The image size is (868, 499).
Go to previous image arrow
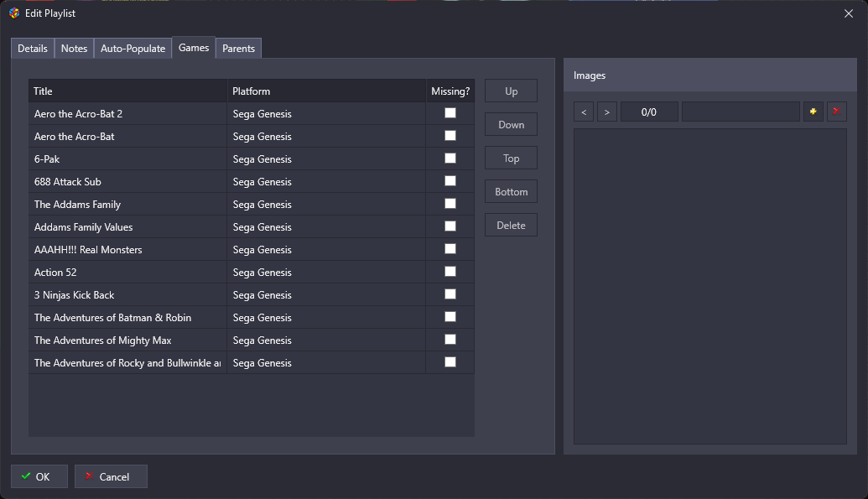[x=584, y=112]
